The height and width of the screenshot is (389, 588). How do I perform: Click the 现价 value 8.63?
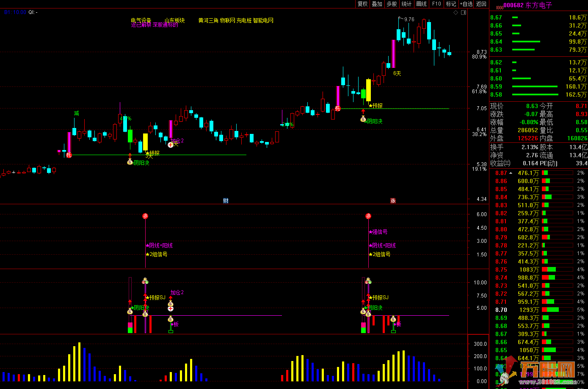532,106
